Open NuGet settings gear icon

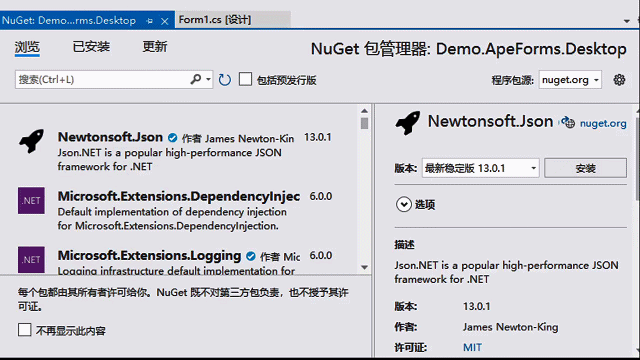[619, 80]
